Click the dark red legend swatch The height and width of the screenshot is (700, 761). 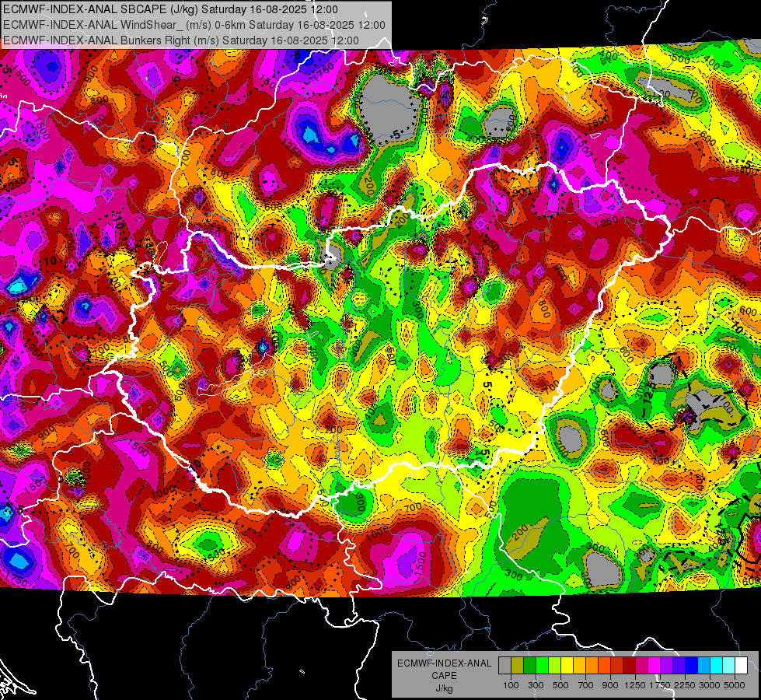[630, 666]
